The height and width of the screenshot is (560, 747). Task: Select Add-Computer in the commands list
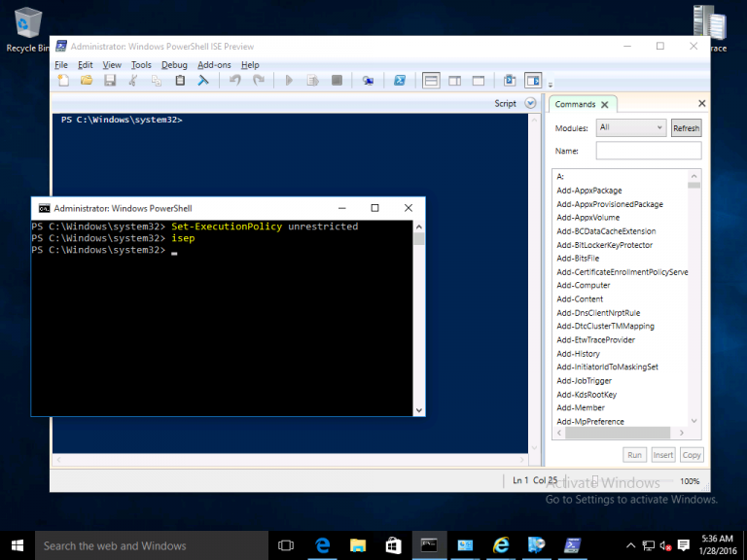pos(585,286)
